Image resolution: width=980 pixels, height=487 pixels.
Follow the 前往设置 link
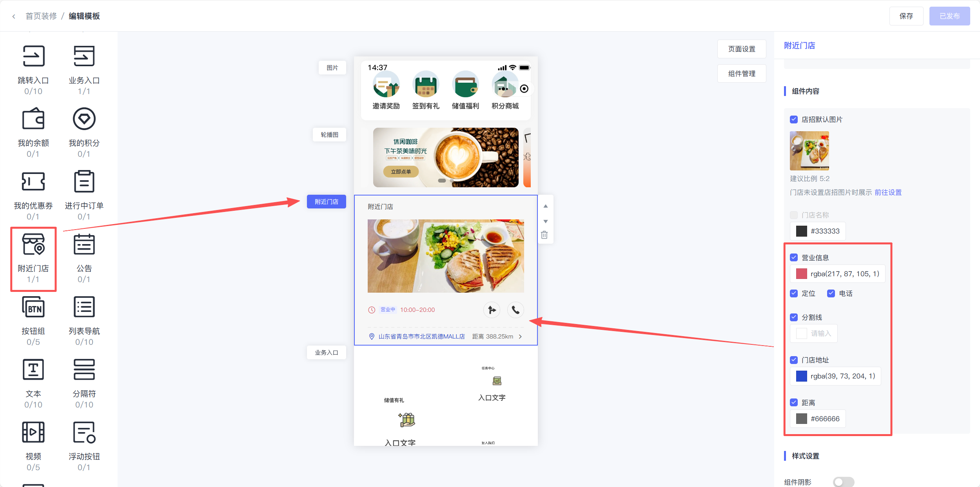point(888,192)
